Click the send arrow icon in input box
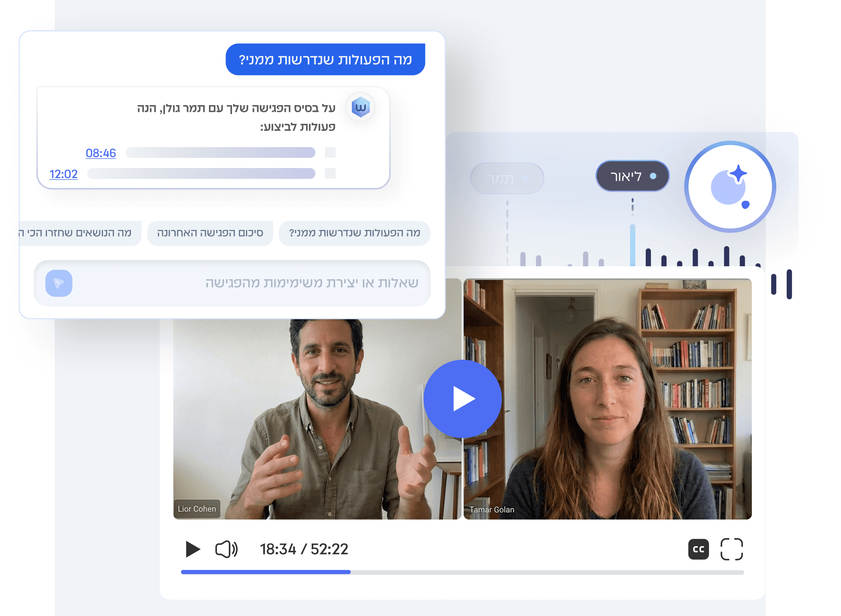Viewport: 841px width, 616px height. 59,283
